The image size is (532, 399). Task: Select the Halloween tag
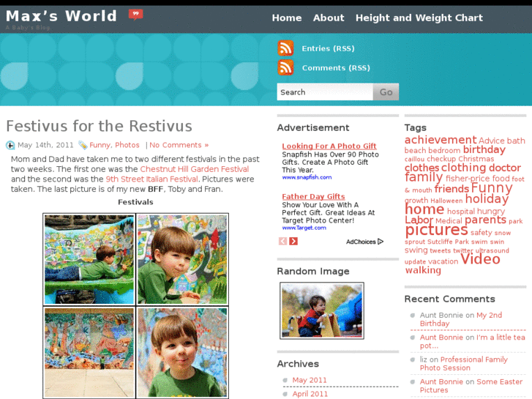(x=446, y=201)
